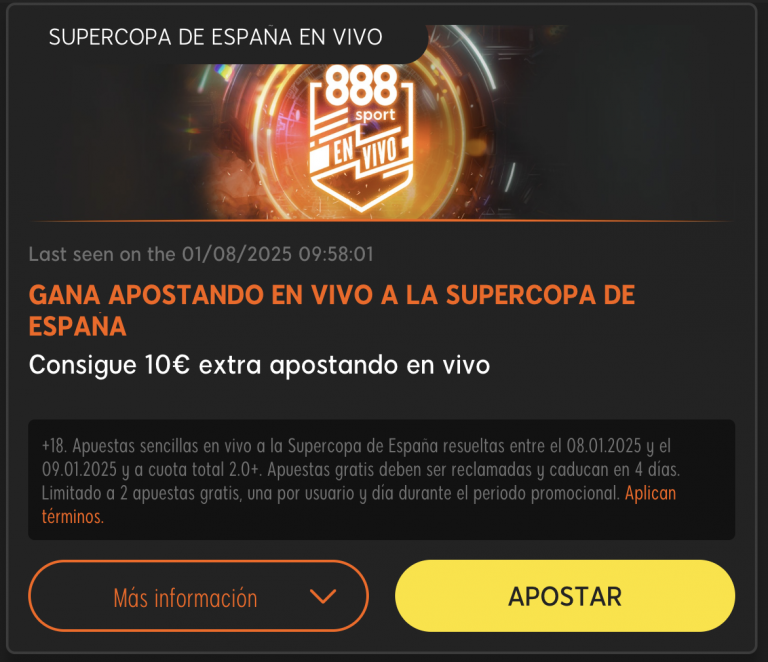Select the SUPERCOPA DE ESPAÑA EN VIVO tab label
Image resolution: width=768 pixels, height=662 pixels.
(x=216, y=37)
